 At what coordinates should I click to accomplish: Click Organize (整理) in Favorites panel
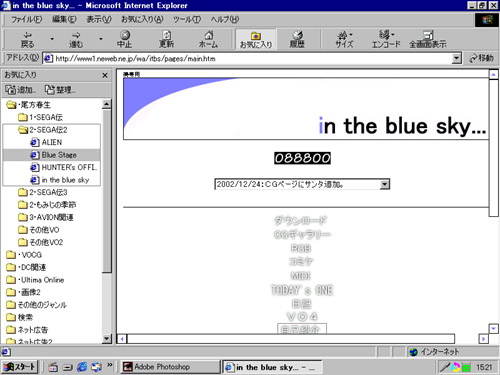pyautogui.click(x=60, y=90)
